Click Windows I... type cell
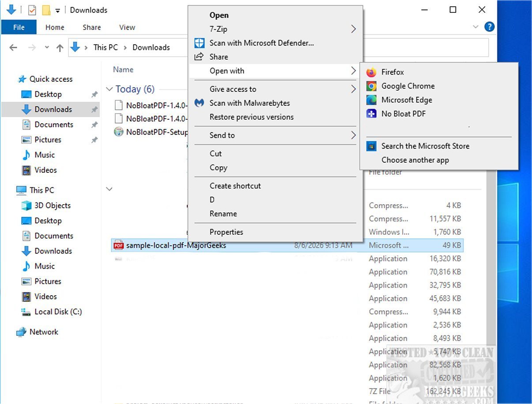The width and height of the screenshot is (532, 404). (389, 232)
